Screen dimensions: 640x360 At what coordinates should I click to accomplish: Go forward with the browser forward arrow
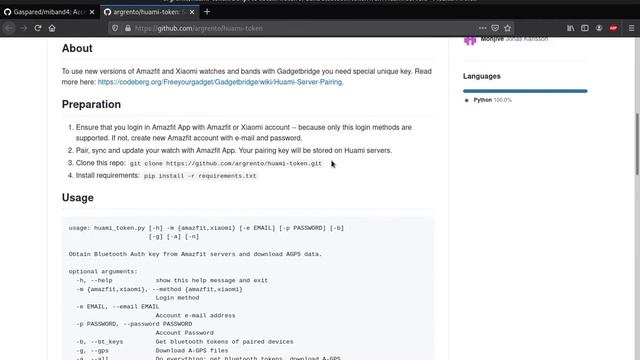[x=24, y=28]
